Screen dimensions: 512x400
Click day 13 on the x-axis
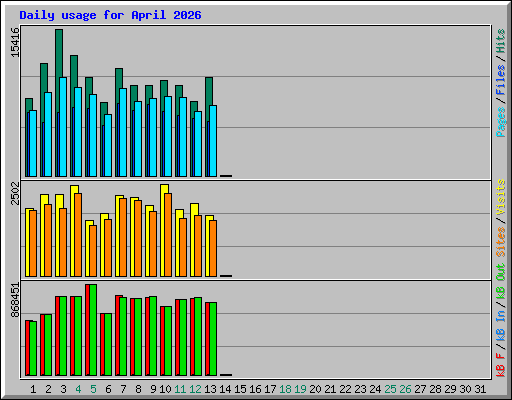tap(210, 389)
